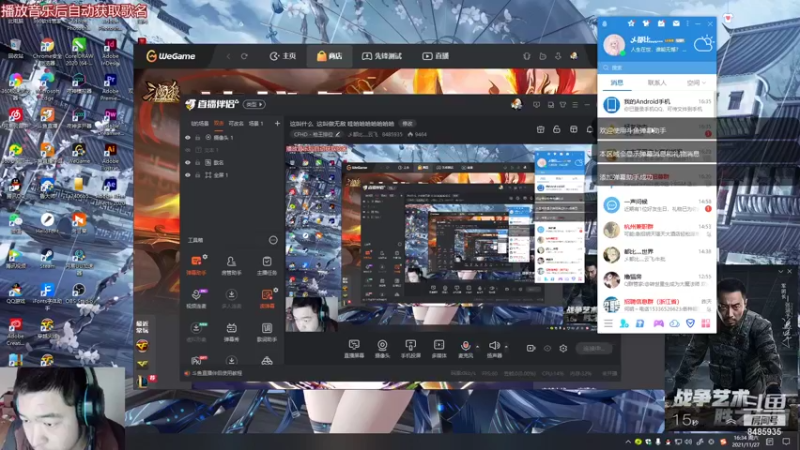Mute the 扬声器 speaker
Screen dimensions: 800x450
coord(493,348)
